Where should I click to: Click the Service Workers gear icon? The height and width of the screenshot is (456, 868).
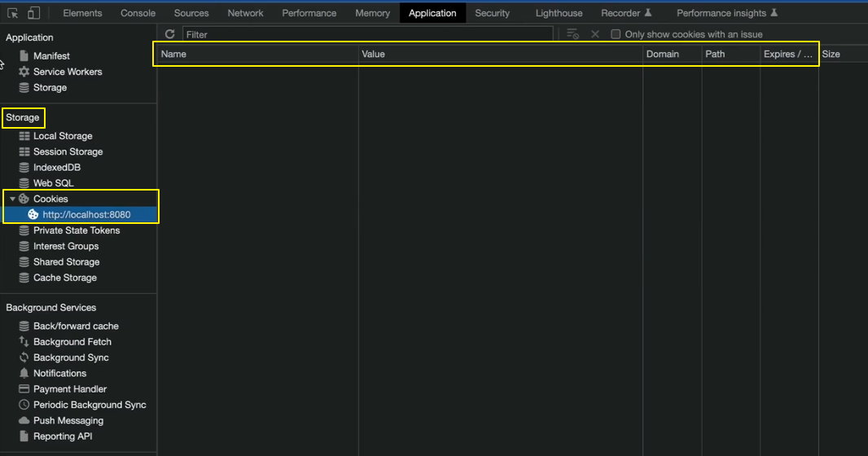(24, 72)
